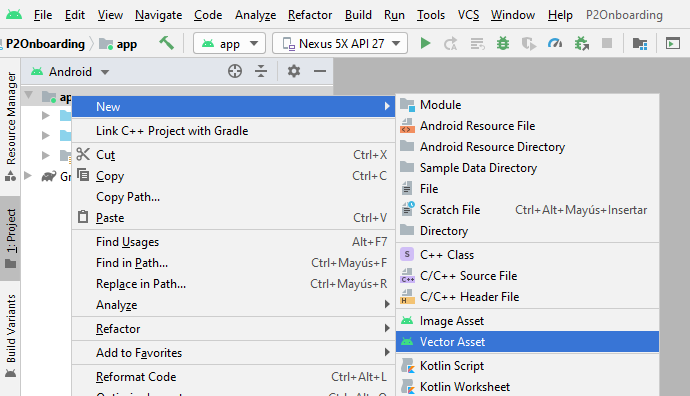The height and width of the screenshot is (396, 690).
Task: Open the Project panel settings gear
Action: [294, 71]
